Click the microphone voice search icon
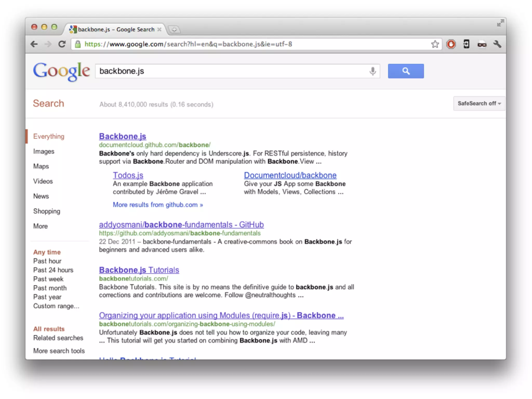Viewport: 532px width, 399px height. (373, 71)
